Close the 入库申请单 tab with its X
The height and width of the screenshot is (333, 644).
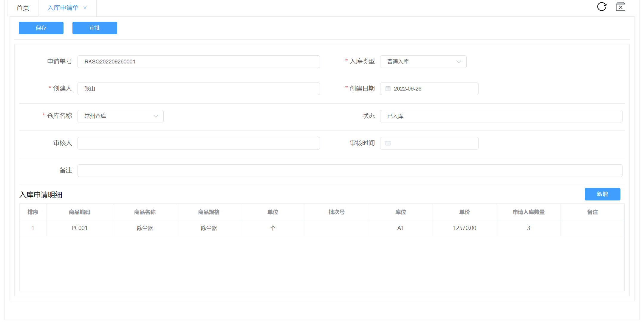point(85,8)
